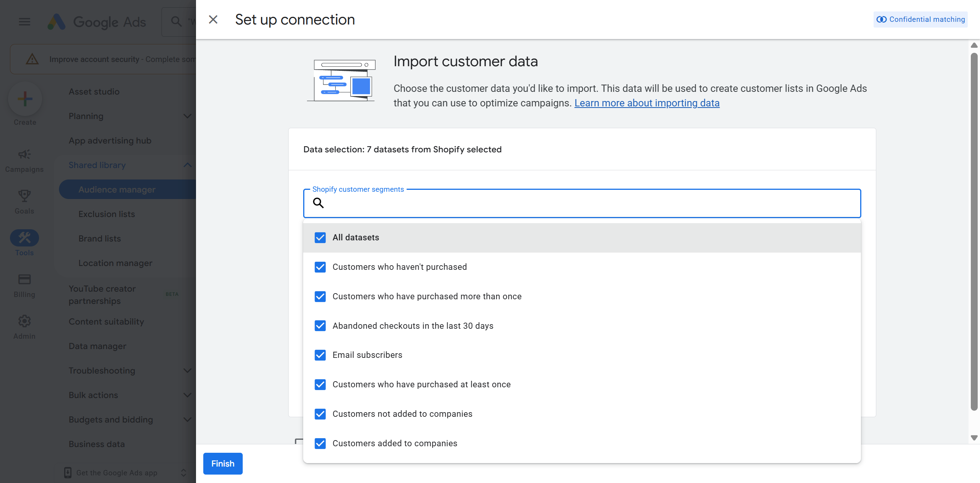Expand the Planning section
980x483 pixels.
tap(188, 116)
